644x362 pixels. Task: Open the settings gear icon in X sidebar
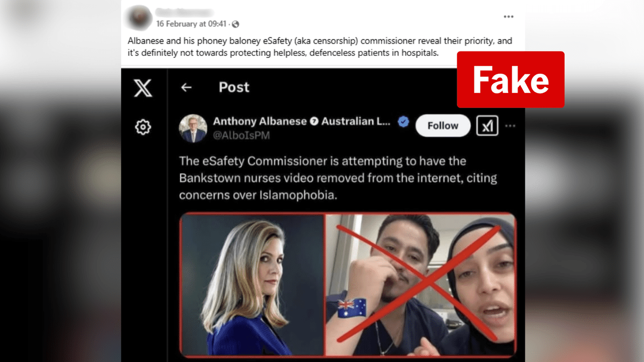click(143, 127)
